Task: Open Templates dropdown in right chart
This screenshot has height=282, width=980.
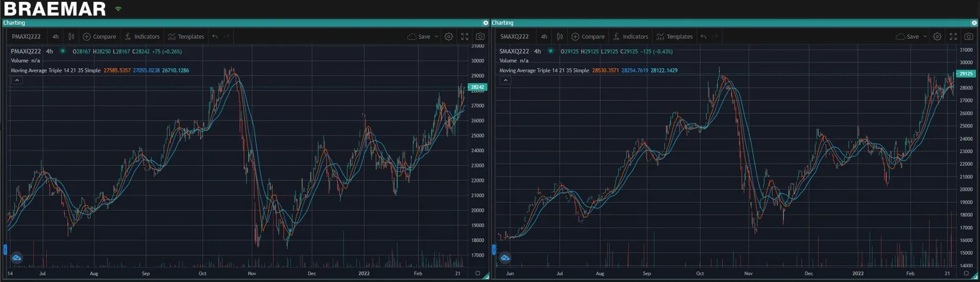Action: click(674, 37)
